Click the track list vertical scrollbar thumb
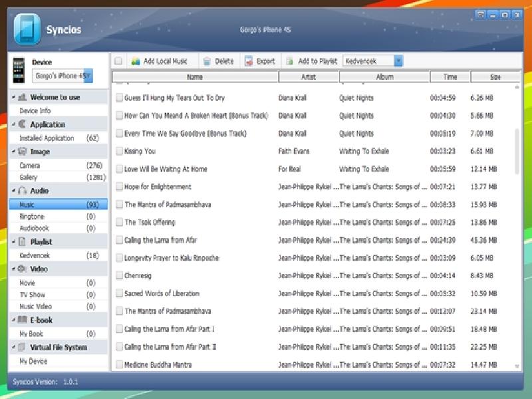The width and height of the screenshot is (532, 399). tap(517, 152)
